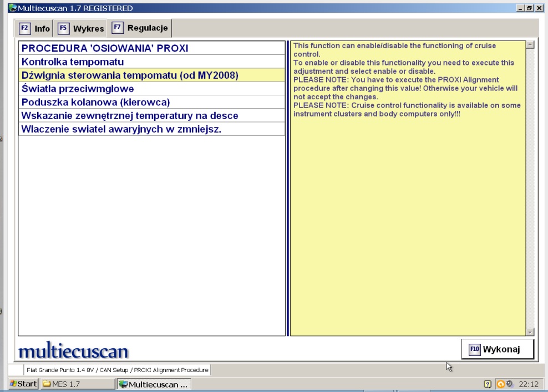Open the Windows Start menu

click(x=23, y=384)
